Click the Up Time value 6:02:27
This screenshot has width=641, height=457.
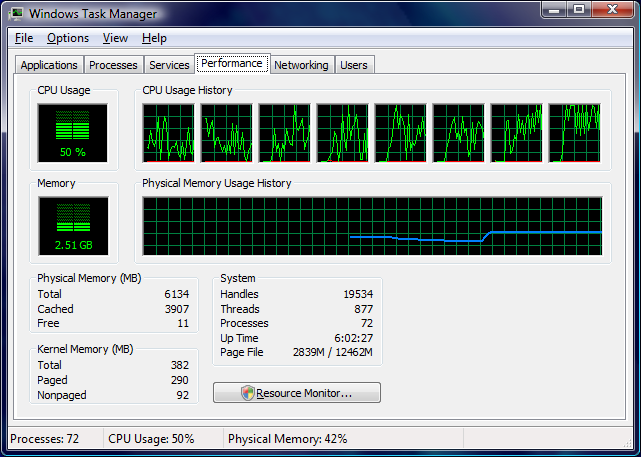tap(354, 338)
